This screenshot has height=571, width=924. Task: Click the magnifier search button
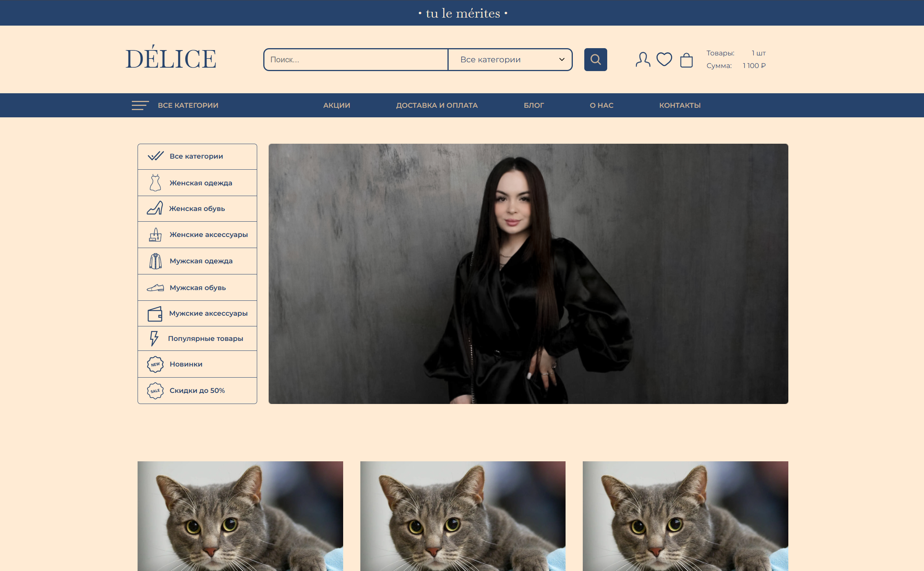coord(595,60)
